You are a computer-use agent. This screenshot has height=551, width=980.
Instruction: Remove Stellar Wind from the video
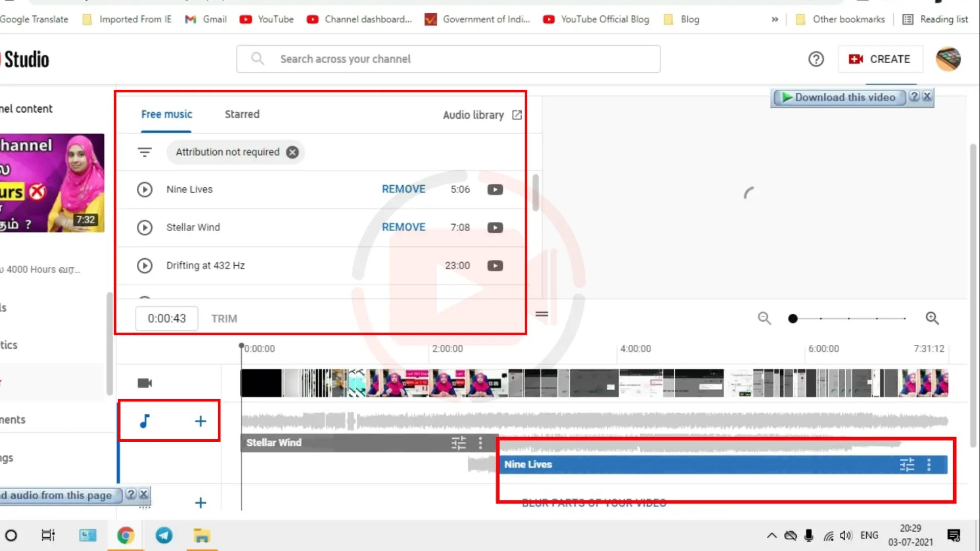coord(403,228)
